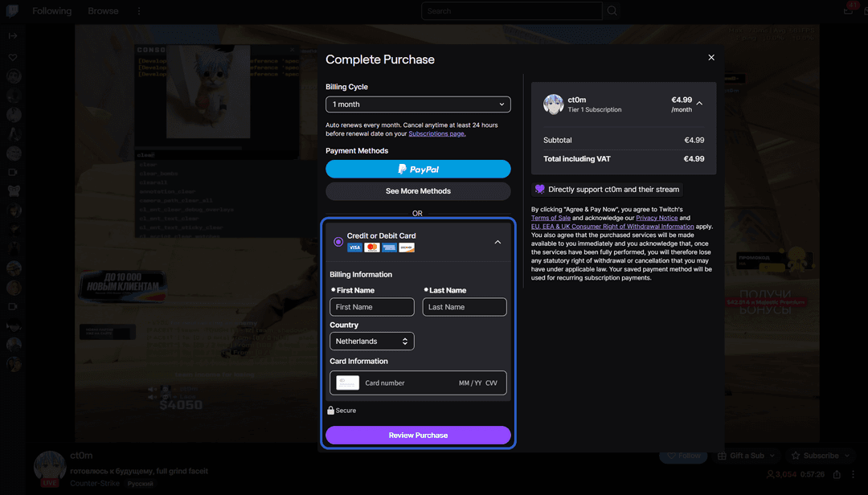The height and width of the screenshot is (495, 868).
Task: Click See More Methods button
Action: (418, 191)
